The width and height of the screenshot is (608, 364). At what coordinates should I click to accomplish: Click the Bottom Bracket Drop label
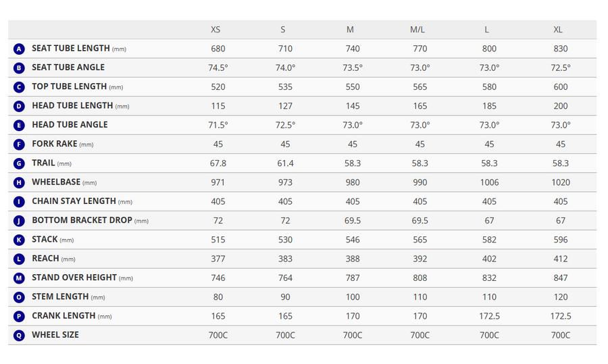pyautogui.click(x=90, y=220)
